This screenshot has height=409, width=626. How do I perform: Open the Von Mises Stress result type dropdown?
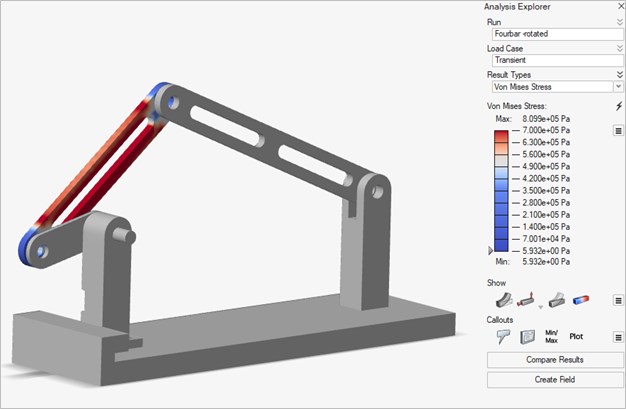coord(618,87)
